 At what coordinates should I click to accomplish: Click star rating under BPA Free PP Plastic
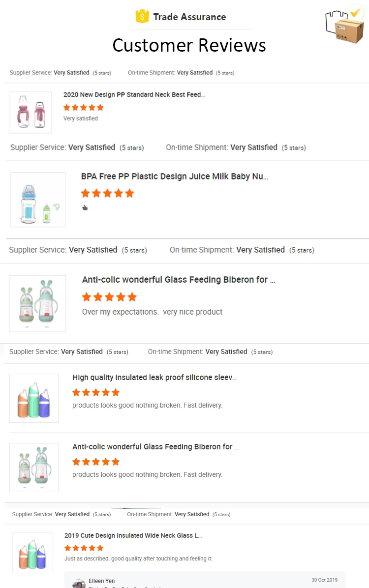(107, 193)
